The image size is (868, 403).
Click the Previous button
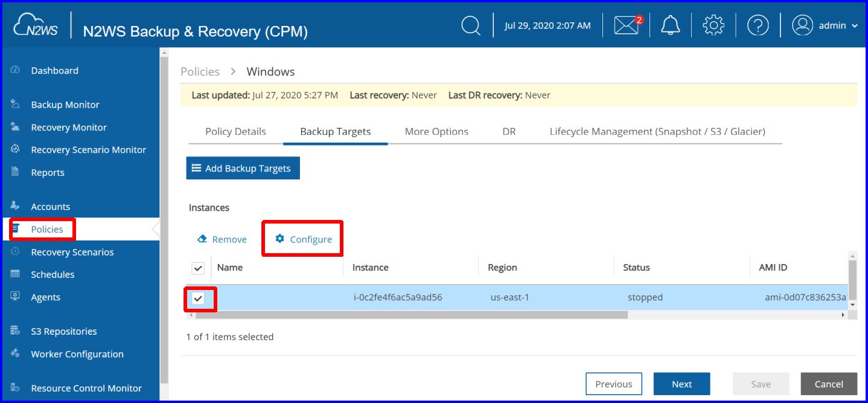point(614,384)
